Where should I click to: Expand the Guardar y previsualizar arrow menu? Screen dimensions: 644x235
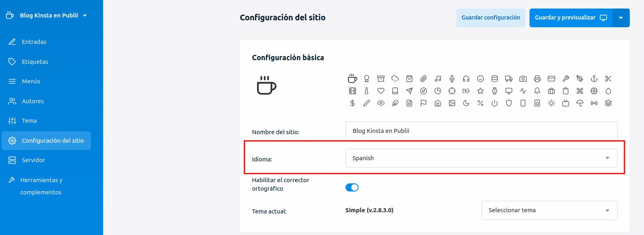(x=621, y=18)
